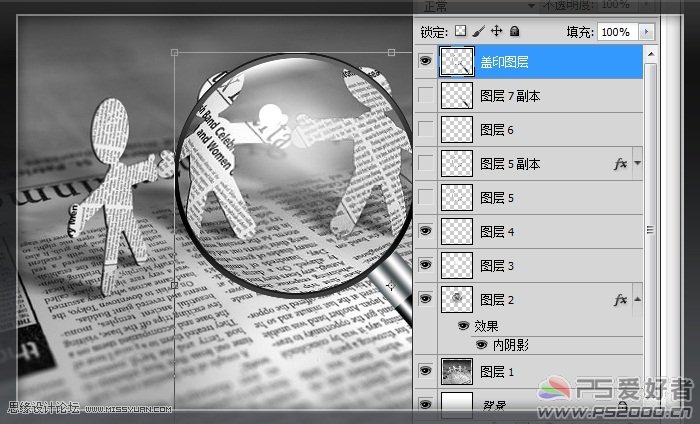
Task: Hide the 图层 1 layer
Action: point(425,371)
